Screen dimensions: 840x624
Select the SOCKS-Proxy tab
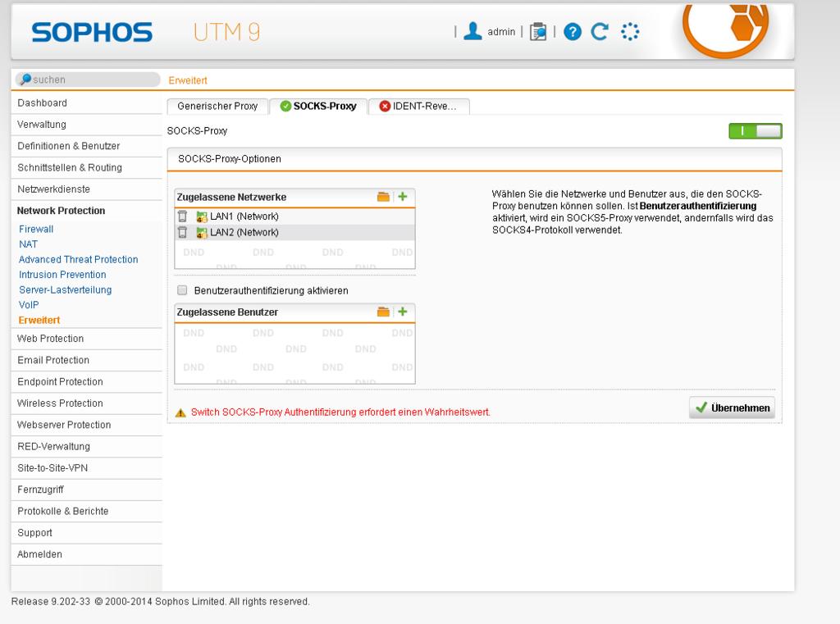319,106
